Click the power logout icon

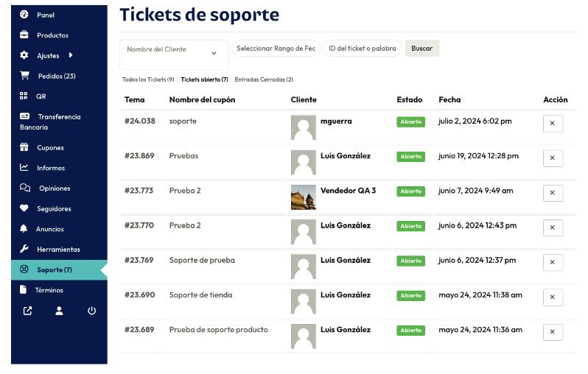pos(91,311)
